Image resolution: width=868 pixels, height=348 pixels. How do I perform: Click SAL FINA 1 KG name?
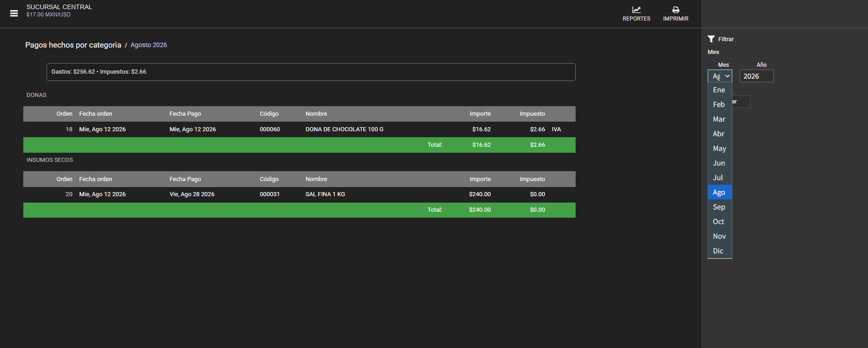tap(325, 194)
